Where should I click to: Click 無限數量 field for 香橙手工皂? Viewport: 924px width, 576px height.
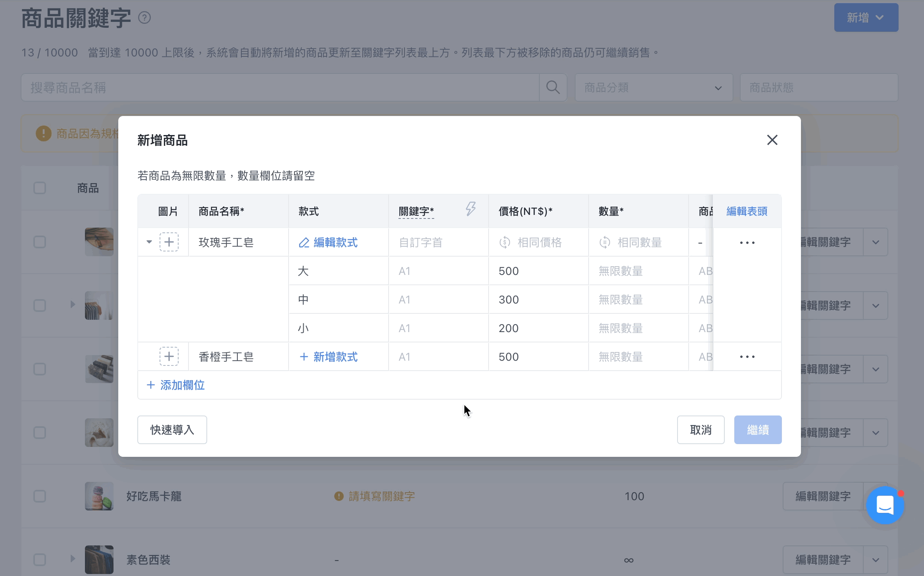click(638, 357)
